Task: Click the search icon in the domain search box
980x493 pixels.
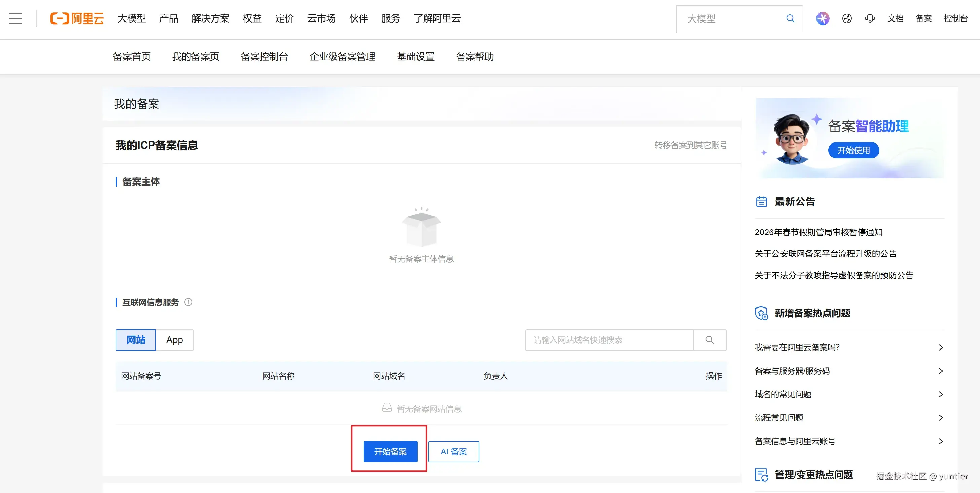Action: (710, 340)
